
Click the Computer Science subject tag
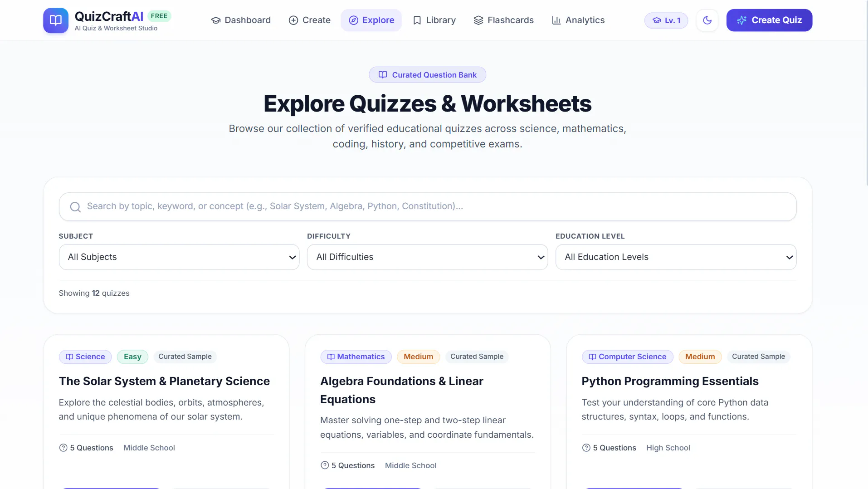628,357
